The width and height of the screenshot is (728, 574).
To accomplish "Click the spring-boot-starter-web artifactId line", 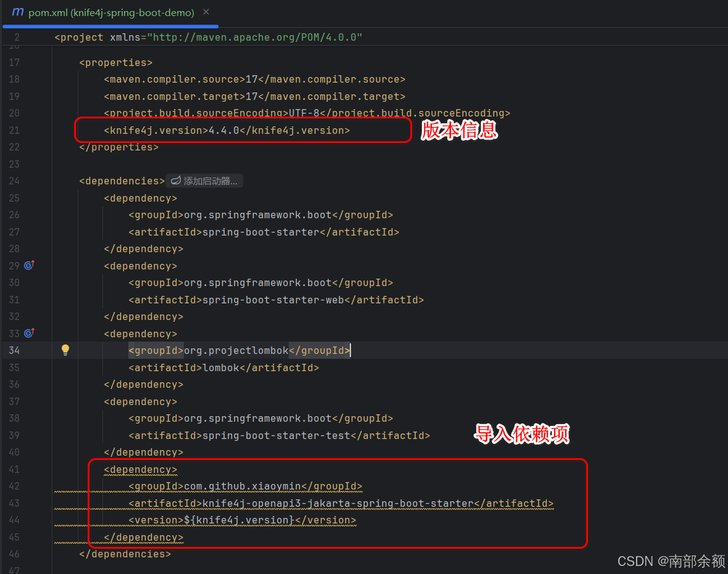I will (276, 300).
